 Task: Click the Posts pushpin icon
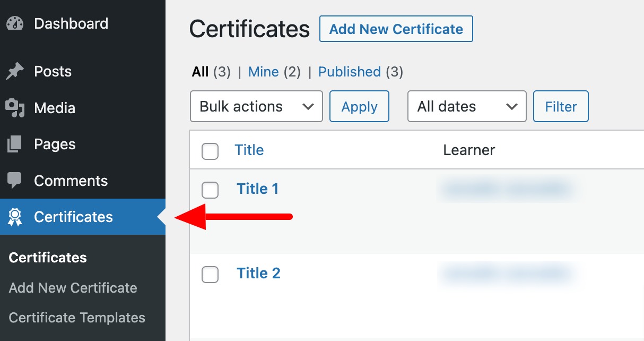(x=15, y=72)
